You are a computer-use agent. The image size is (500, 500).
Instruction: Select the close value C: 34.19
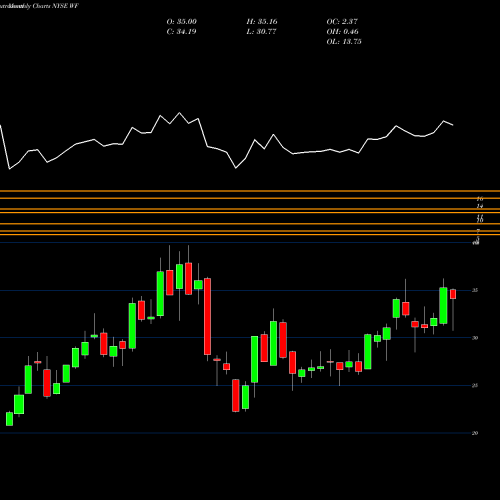point(181,32)
